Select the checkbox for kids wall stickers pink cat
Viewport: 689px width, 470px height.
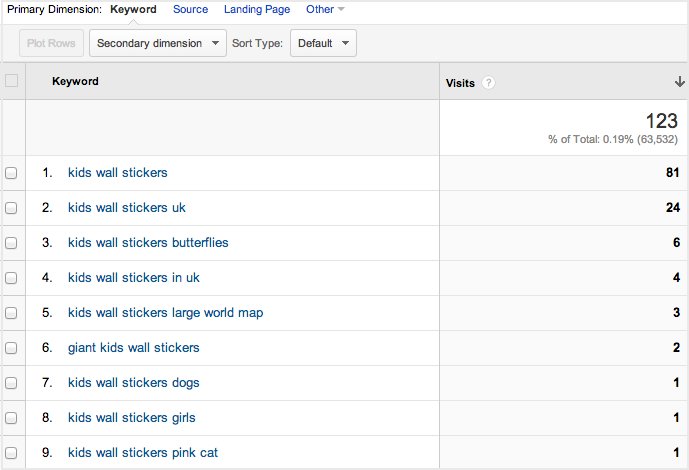[x=11, y=453]
